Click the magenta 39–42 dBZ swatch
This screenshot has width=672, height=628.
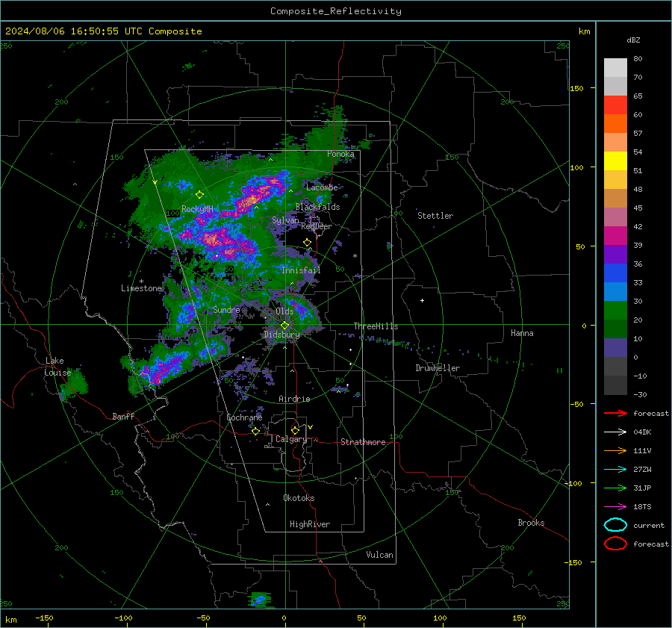(x=615, y=235)
